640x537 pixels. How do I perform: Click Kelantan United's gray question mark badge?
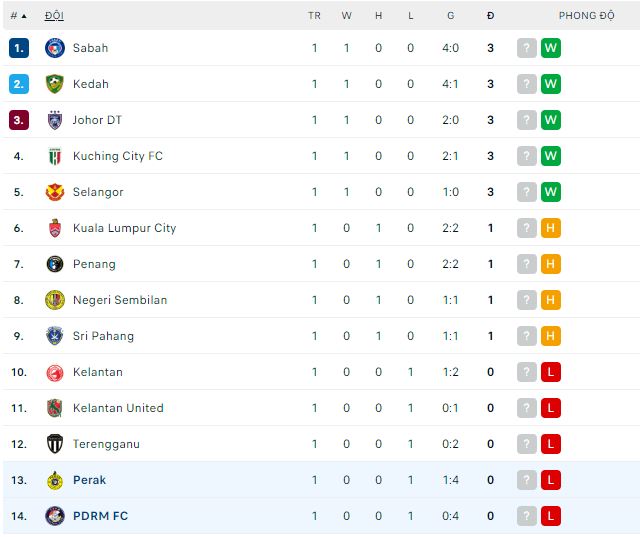(x=527, y=408)
